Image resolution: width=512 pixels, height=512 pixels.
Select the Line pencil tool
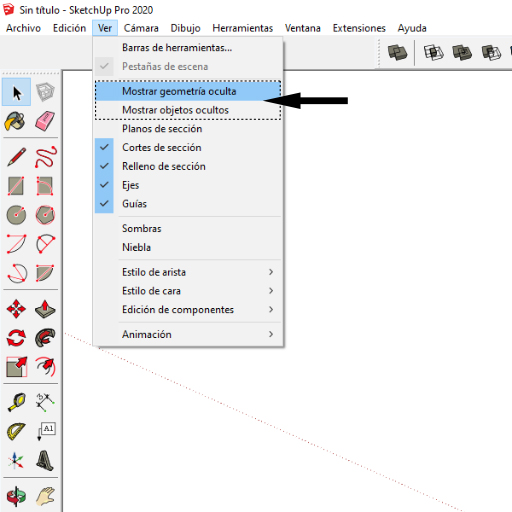16,157
